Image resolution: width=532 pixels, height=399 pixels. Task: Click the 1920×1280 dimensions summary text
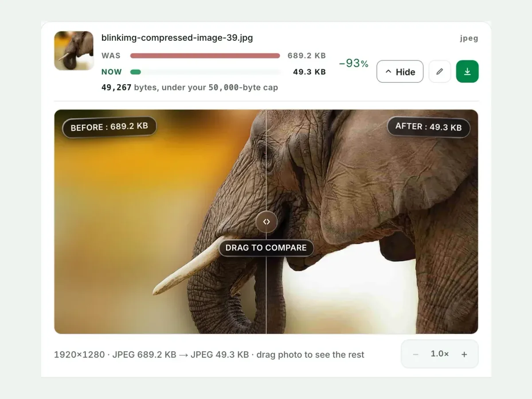click(209, 355)
